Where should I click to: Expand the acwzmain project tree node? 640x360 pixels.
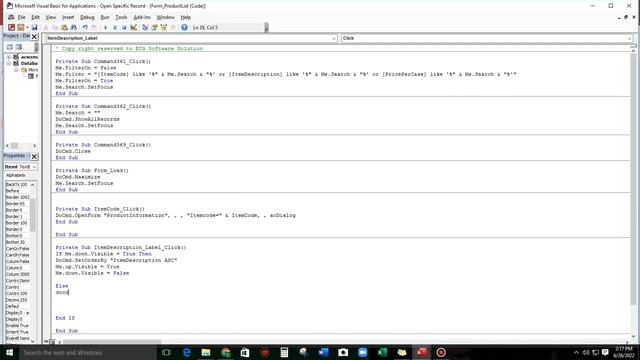[9, 57]
